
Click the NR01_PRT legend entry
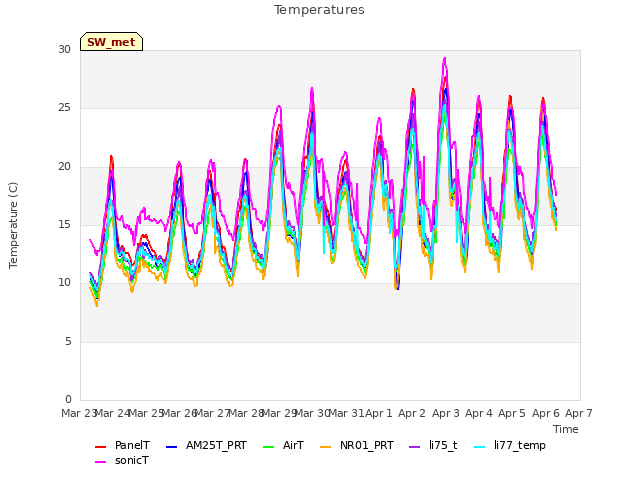(357, 445)
